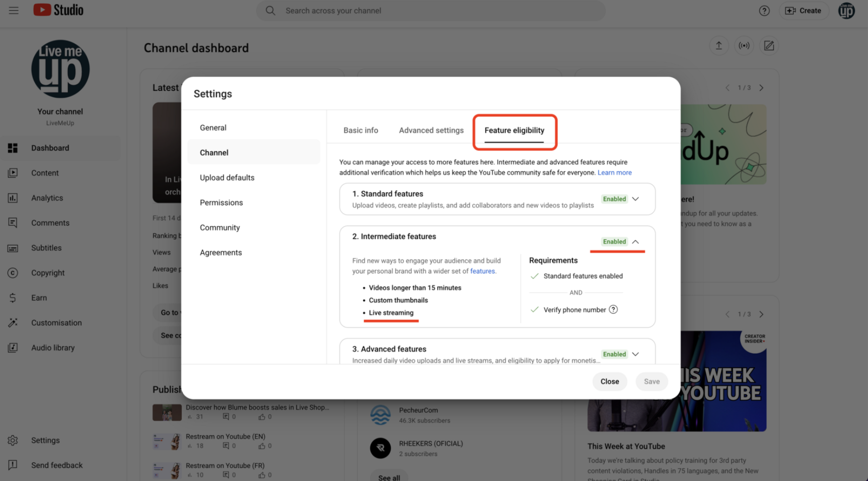
Task: Click the Restream on Youtube (EN) title
Action: pos(225,437)
